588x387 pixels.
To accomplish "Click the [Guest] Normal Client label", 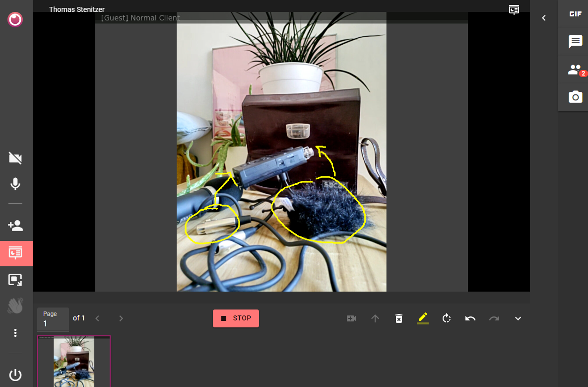I will point(140,18).
